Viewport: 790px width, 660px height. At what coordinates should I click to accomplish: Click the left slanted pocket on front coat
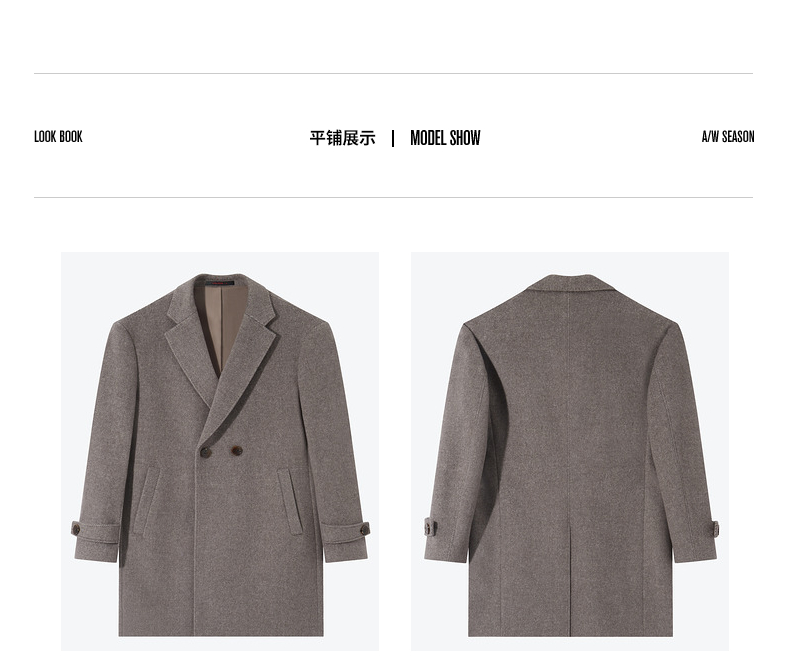(x=147, y=501)
